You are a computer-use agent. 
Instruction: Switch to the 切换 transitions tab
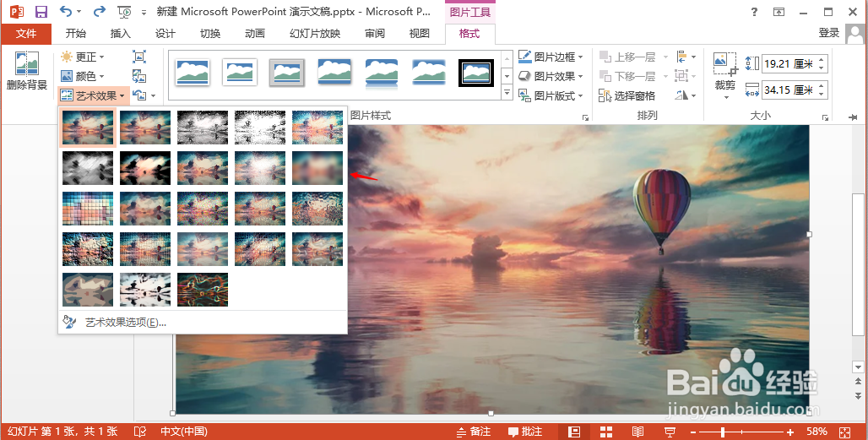(x=209, y=34)
